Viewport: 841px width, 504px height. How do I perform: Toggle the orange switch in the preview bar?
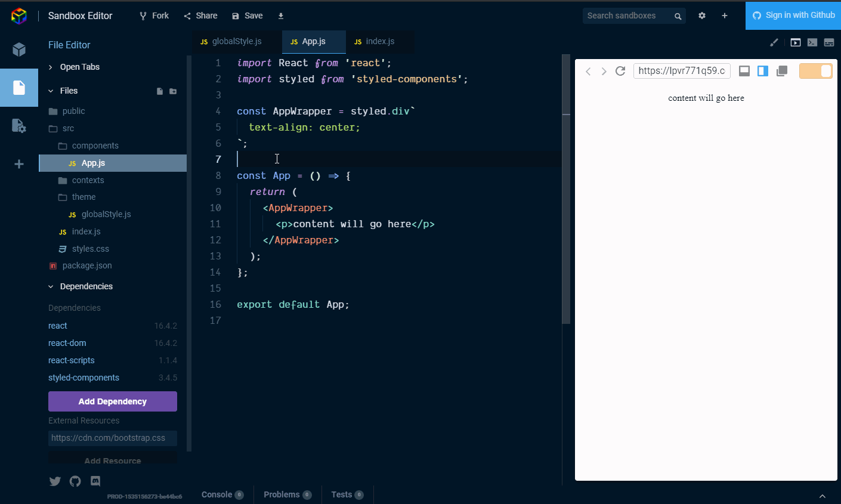[x=815, y=71]
